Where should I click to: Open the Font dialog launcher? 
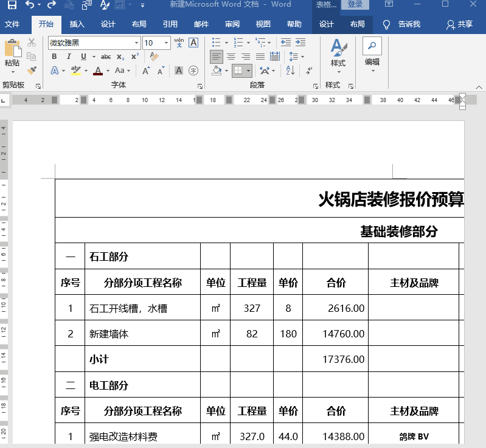[x=200, y=86]
